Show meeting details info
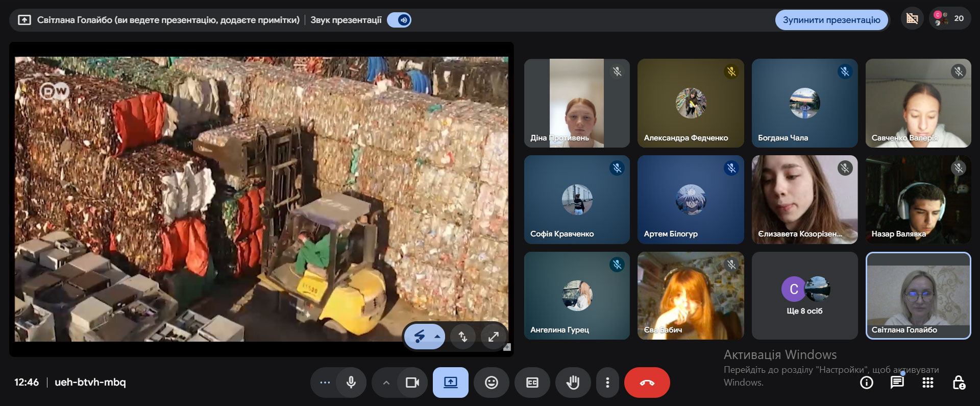The image size is (980, 406). tap(866, 383)
